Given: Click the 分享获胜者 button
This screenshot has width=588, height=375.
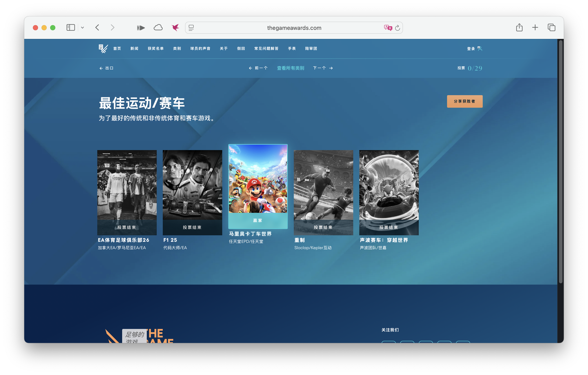Looking at the screenshot, I should pyautogui.click(x=465, y=101).
